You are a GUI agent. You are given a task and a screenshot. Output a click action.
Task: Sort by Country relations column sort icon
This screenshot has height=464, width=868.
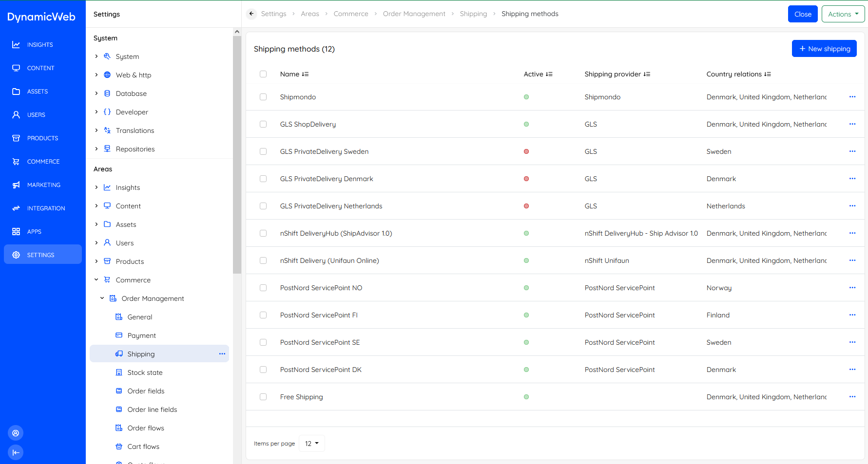pos(768,74)
